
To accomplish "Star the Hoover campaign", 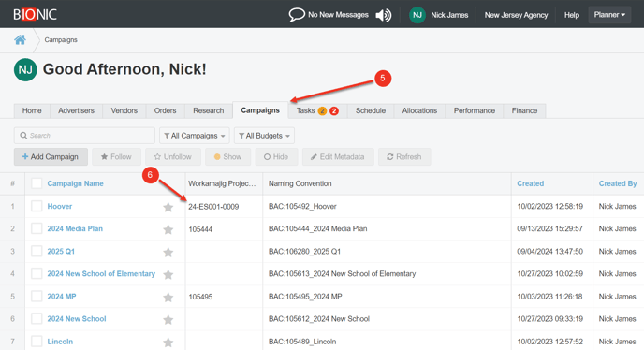I will [168, 207].
